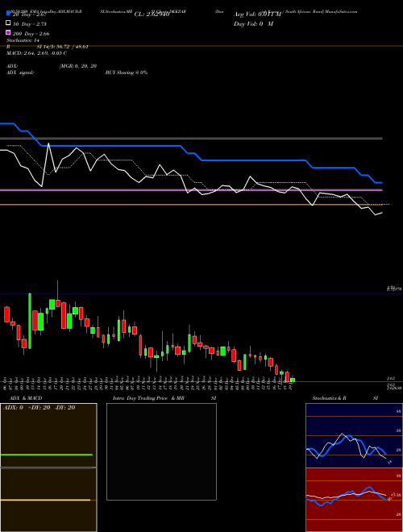Click the 'ADX signal:' label
The width and height of the screenshot is (403, 532).
tap(20, 73)
